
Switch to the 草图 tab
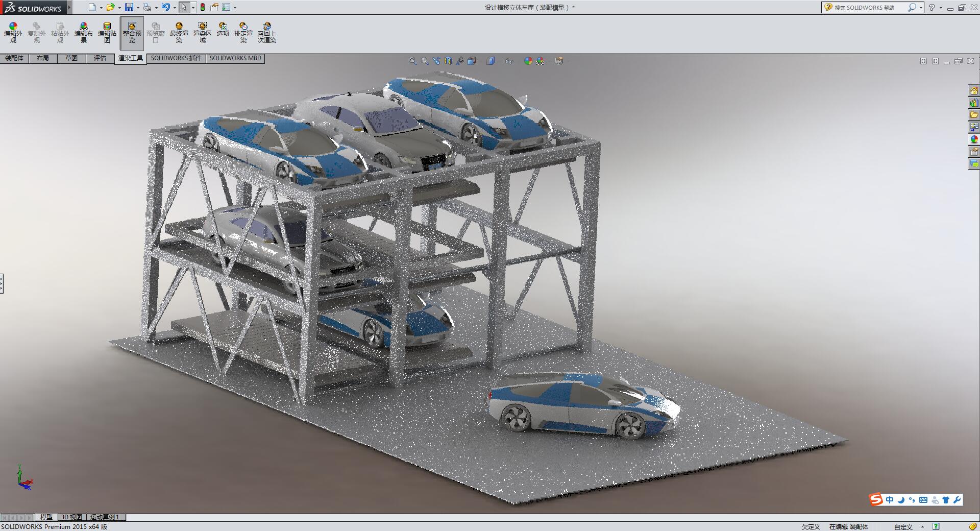coord(71,58)
